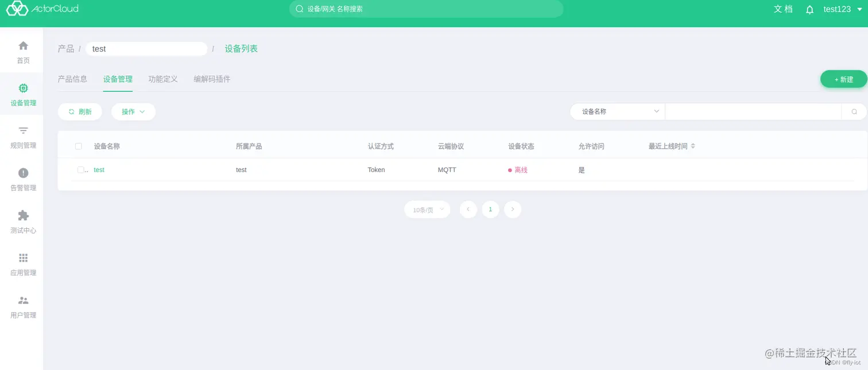This screenshot has width=868, height=370.
Task: Open the home (首页) sidebar icon
Action: (23, 45)
